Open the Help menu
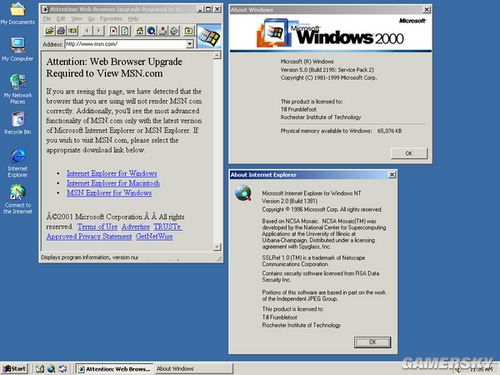This screenshot has width=500, height=375. (x=133, y=19)
